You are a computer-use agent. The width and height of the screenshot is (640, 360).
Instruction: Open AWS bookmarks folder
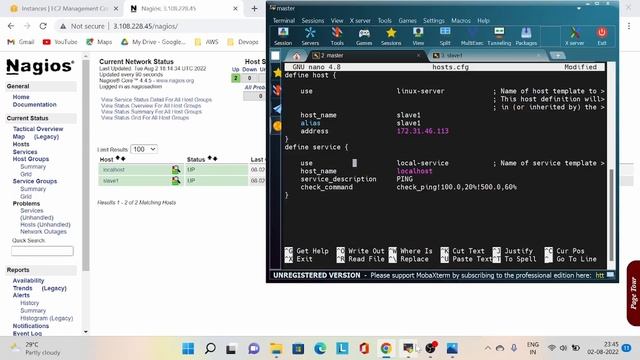coord(207,42)
